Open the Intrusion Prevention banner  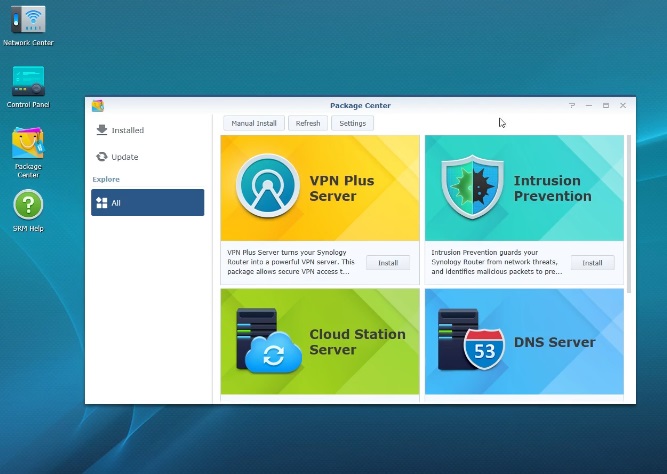pyautogui.click(x=524, y=188)
